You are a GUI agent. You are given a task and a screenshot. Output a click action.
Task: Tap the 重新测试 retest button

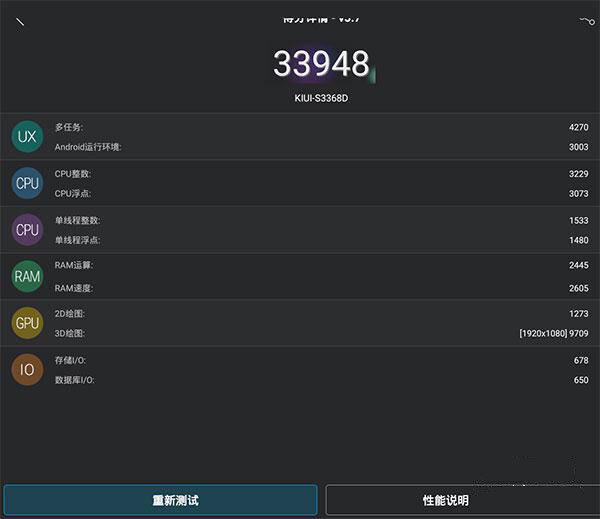pyautogui.click(x=161, y=500)
